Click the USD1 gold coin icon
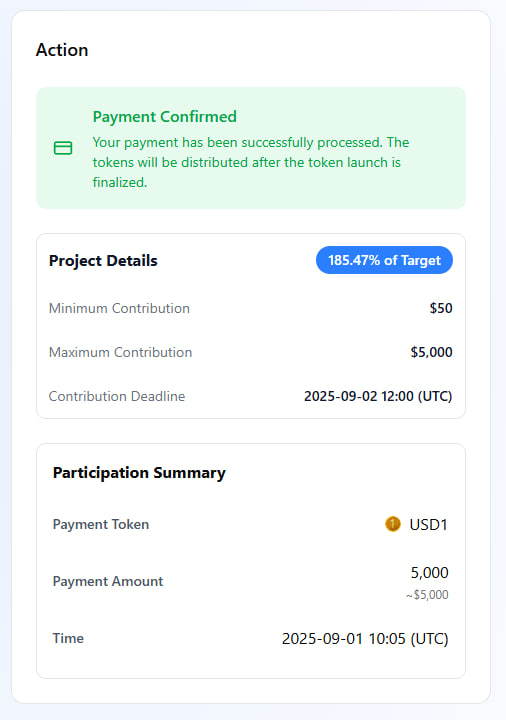The width and height of the screenshot is (506, 720). tap(393, 524)
